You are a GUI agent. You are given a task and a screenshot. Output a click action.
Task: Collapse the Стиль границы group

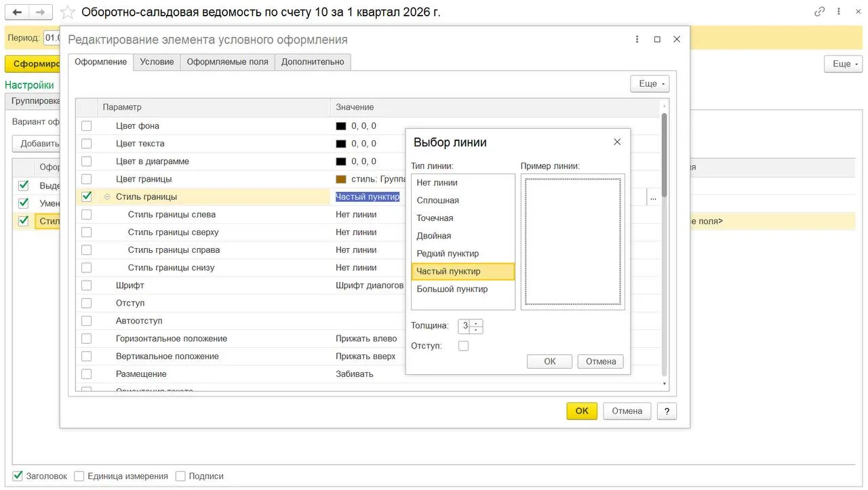(107, 197)
